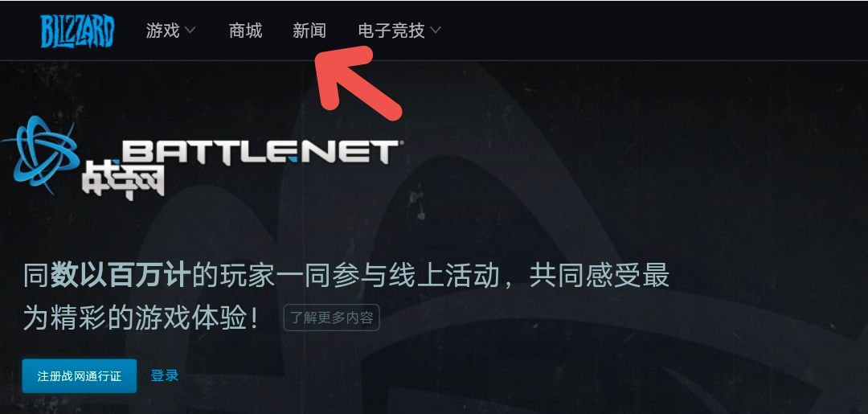
Task: Click the Battle.net swirl icon
Action: pos(42,154)
